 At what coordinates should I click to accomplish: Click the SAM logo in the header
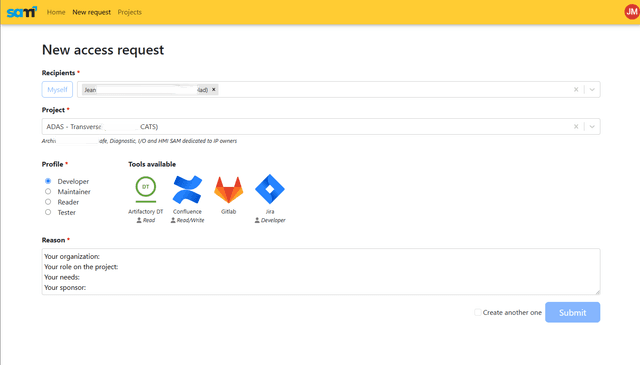pyautogui.click(x=22, y=12)
